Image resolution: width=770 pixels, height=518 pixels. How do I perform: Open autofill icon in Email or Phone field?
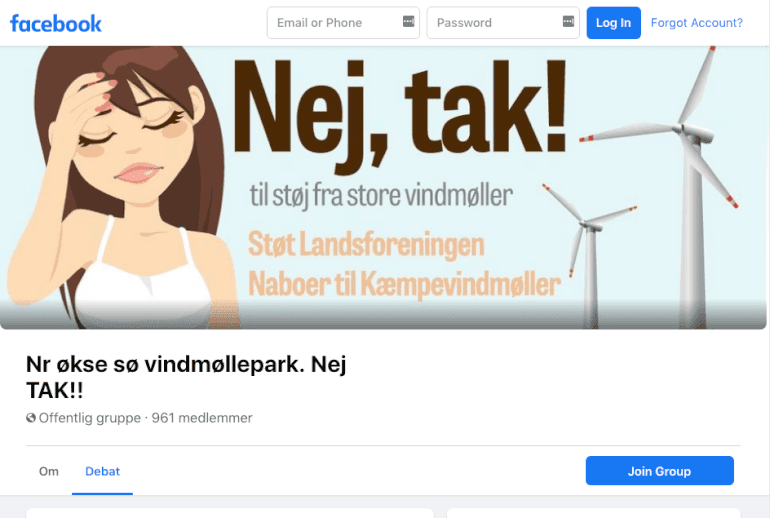coord(408,21)
